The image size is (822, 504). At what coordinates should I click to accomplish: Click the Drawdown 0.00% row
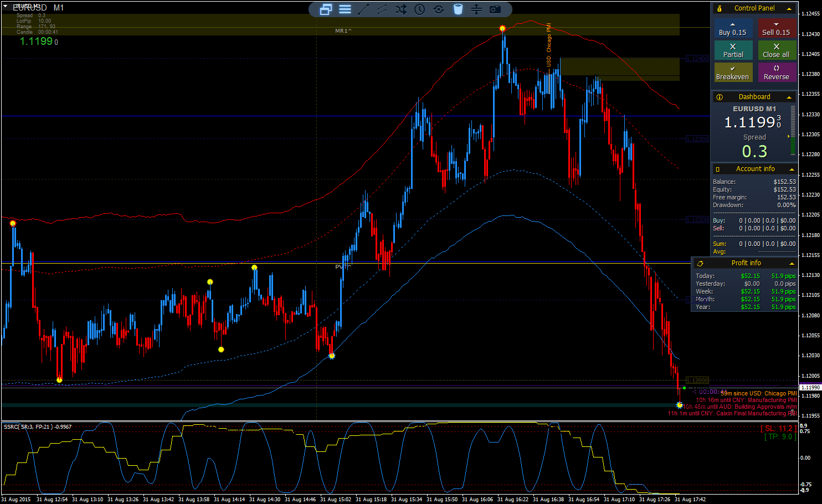tap(754, 205)
